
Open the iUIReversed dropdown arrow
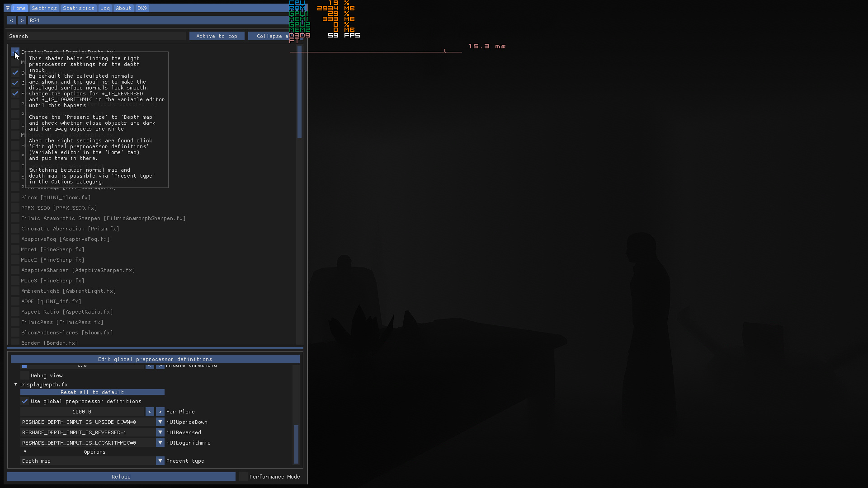point(160,432)
